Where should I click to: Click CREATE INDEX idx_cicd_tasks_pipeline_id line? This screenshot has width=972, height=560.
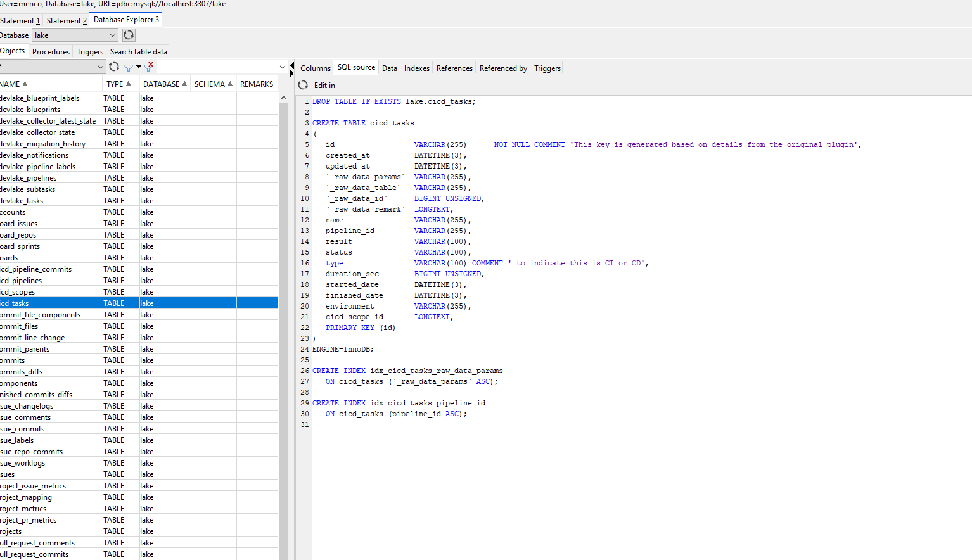click(x=399, y=403)
